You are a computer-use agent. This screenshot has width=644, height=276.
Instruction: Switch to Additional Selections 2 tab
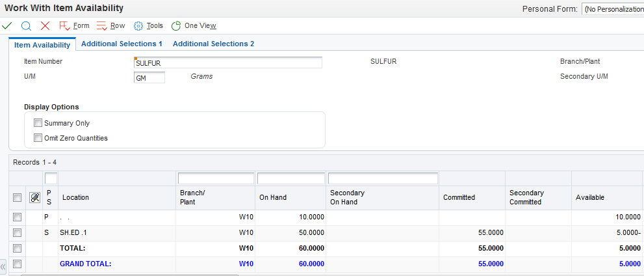pos(213,44)
